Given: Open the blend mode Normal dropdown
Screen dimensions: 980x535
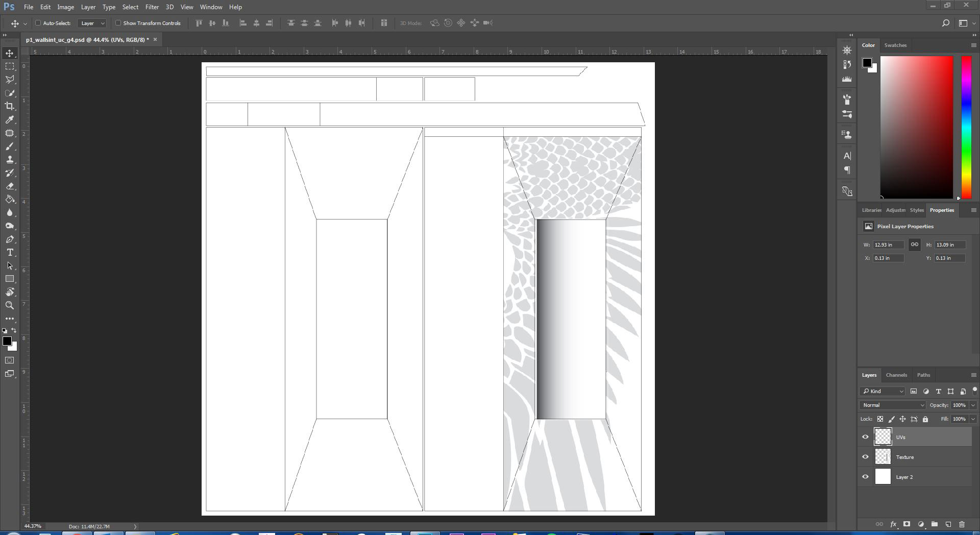Looking at the screenshot, I should 892,405.
